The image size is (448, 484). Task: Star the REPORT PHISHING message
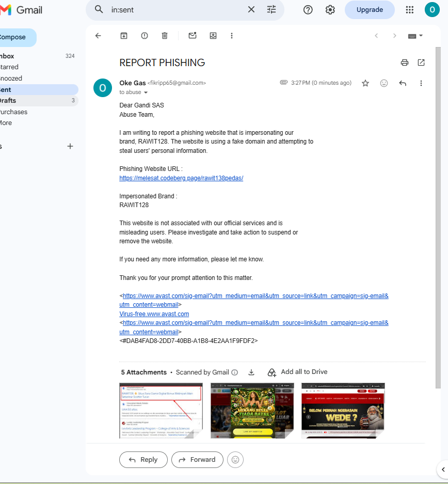365,83
